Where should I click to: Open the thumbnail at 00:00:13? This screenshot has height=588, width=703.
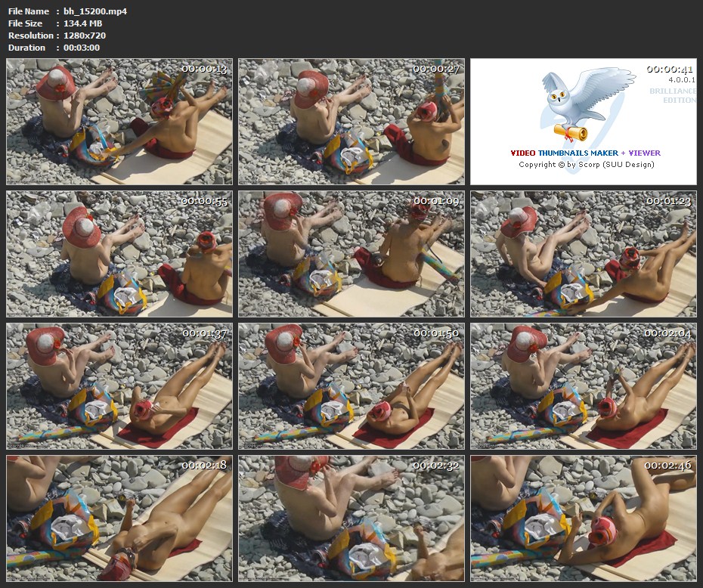pyautogui.click(x=119, y=122)
